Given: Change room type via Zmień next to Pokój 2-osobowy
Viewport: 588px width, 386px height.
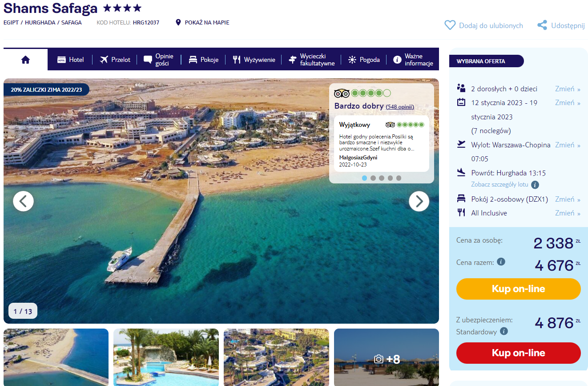Looking at the screenshot, I should pyautogui.click(x=568, y=199).
